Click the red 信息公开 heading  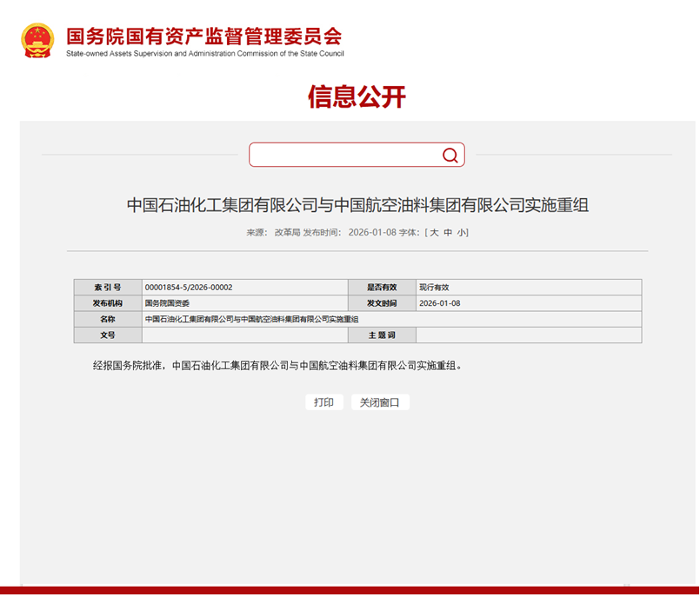pos(357,96)
